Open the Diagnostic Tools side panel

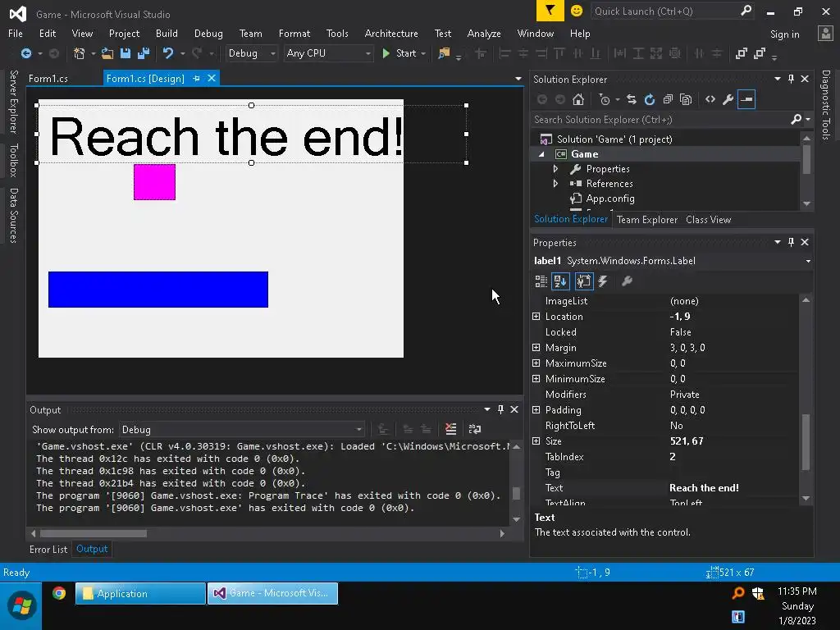[x=825, y=104]
